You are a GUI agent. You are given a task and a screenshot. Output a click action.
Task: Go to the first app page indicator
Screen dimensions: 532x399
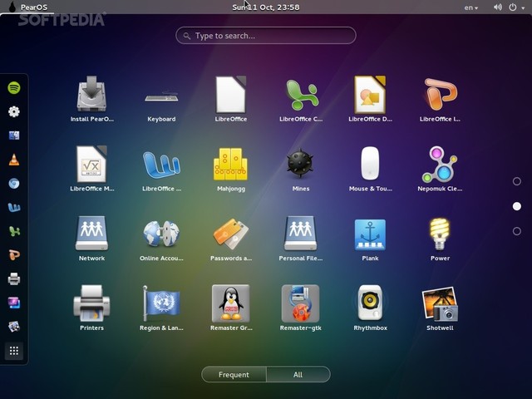[x=516, y=181]
